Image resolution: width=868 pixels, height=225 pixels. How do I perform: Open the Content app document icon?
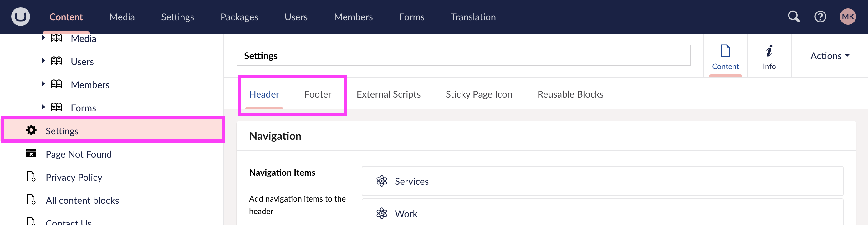(725, 51)
